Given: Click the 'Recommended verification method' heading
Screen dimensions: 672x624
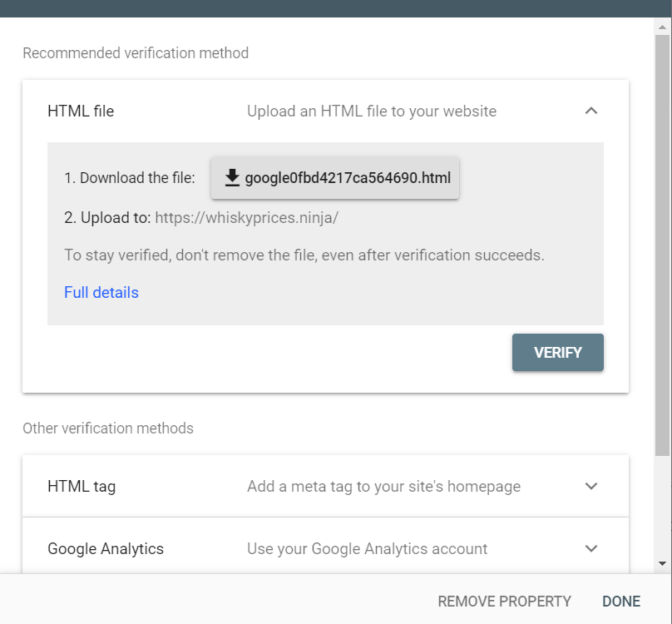Looking at the screenshot, I should [x=136, y=53].
